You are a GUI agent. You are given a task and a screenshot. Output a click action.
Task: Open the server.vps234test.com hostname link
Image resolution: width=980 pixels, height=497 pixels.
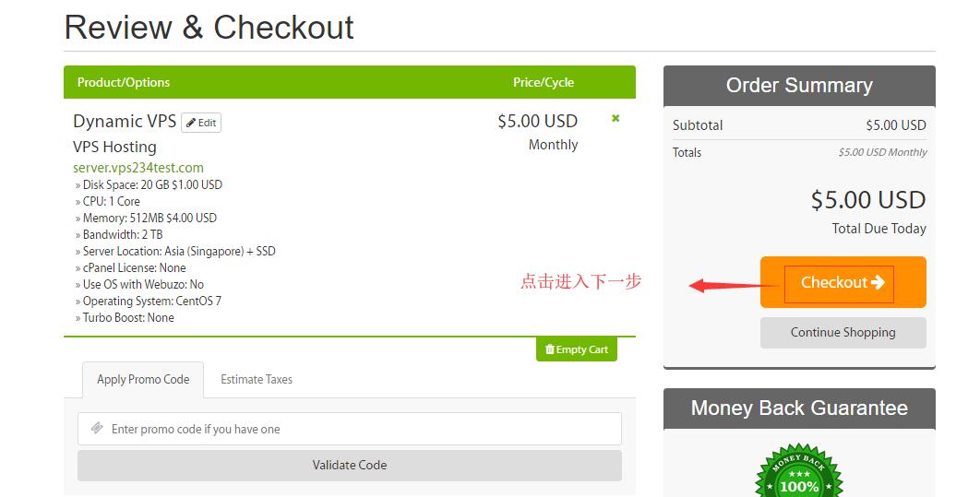[x=138, y=167]
